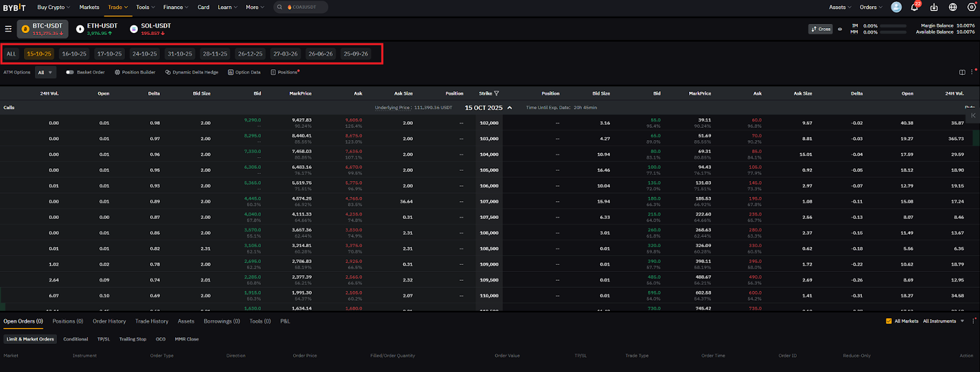The height and width of the screenshot is (372, 980).
Task: Open the language globe icon
Action: [x=953, y=7]
